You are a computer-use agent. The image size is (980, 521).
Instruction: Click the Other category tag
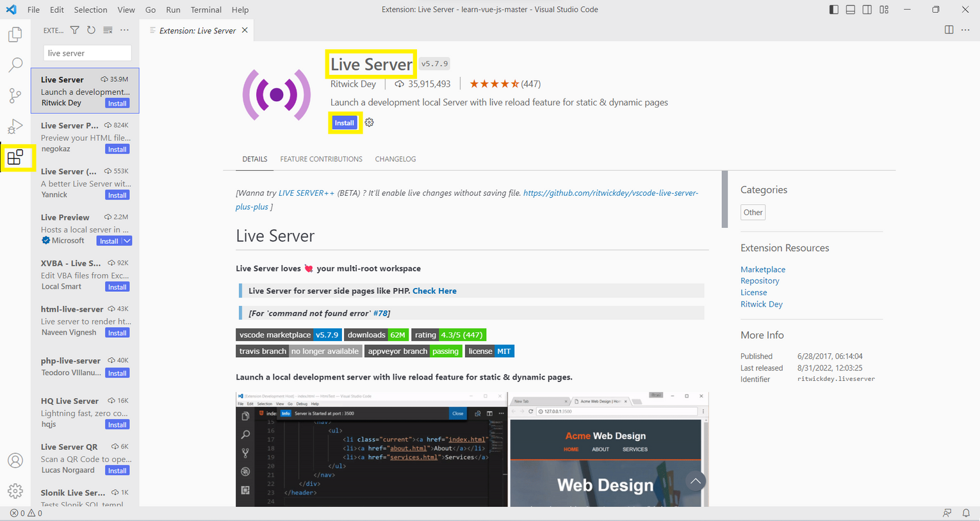pyautogui.click(x=753, y=212)
